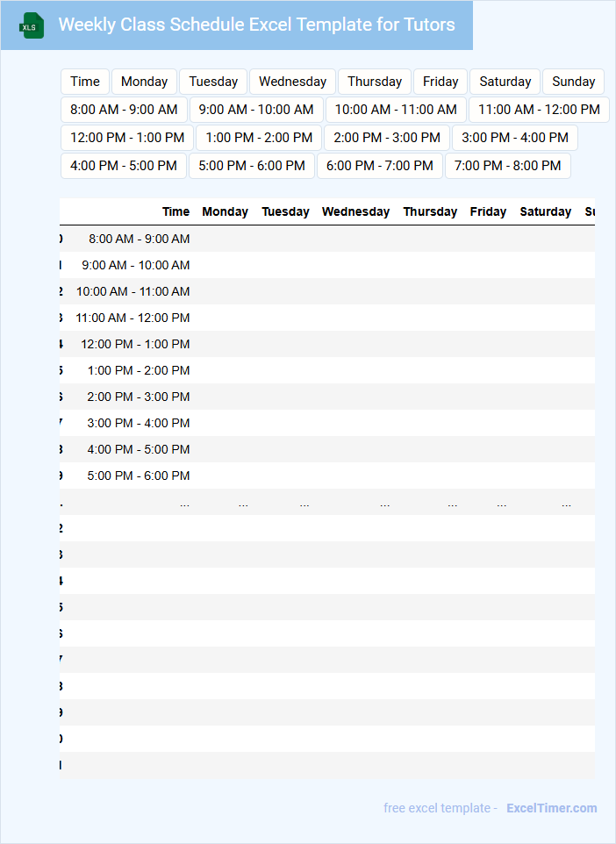Click the 9:00 AM - 10:00 AM tag
Viewport: 616px width, 844px height.
coord(256,110)
